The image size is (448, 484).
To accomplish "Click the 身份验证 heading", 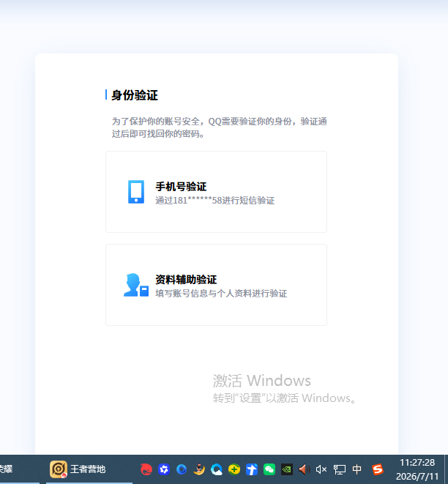I will [135, 95].
